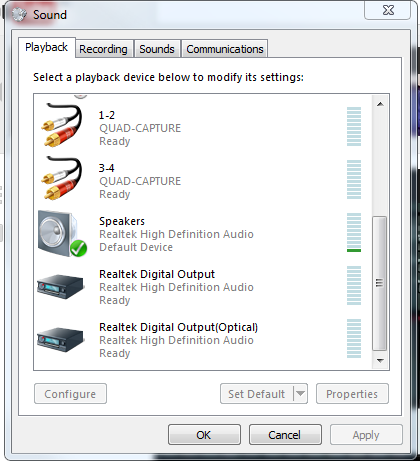
Task: Click the device list scroll down arrow
Action: pos(380,361)
